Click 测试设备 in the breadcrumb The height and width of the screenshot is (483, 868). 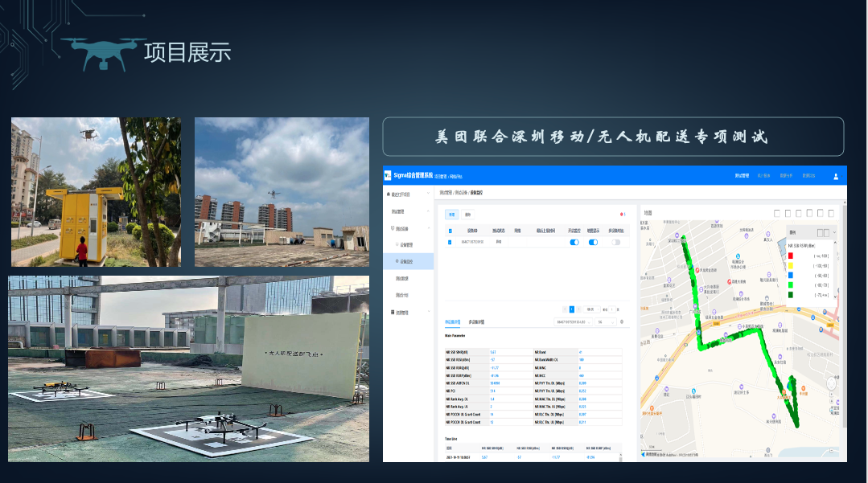point(461,193)
